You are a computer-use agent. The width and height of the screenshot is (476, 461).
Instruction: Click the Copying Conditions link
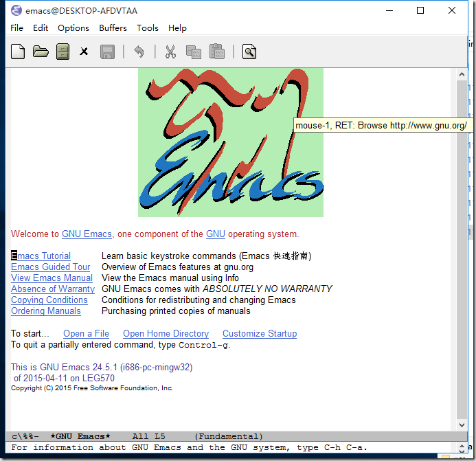pos(49,300)
